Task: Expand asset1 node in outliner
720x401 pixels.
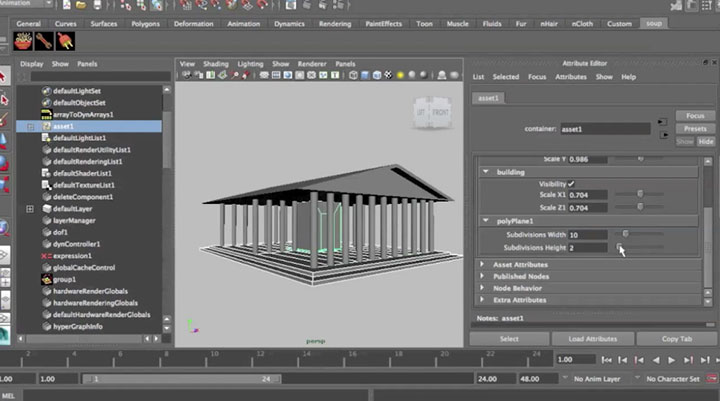Action: pos(30,126)
